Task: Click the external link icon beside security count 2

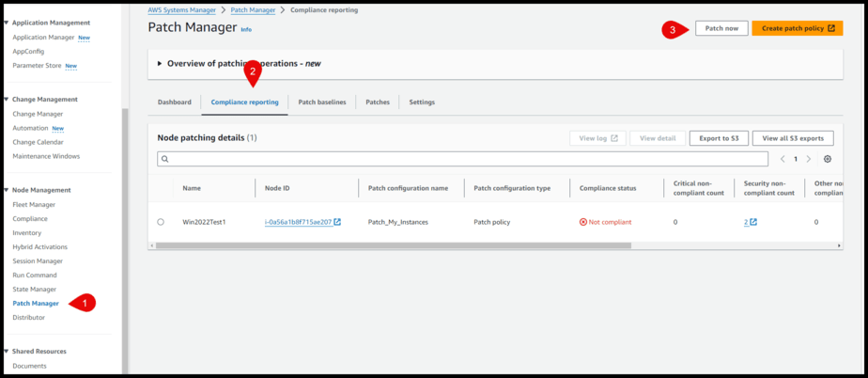Action: coord(753,222)
